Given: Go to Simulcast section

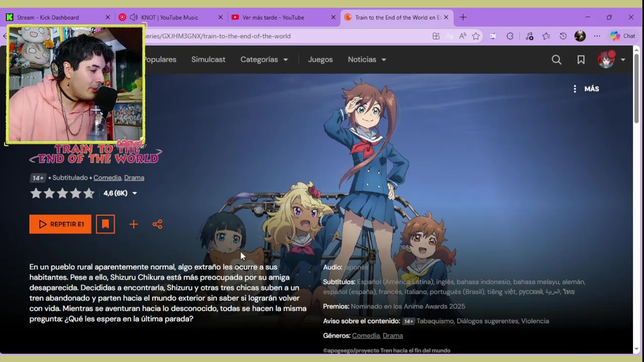Looking at the screenshot, I should click(x=208, y=59).
